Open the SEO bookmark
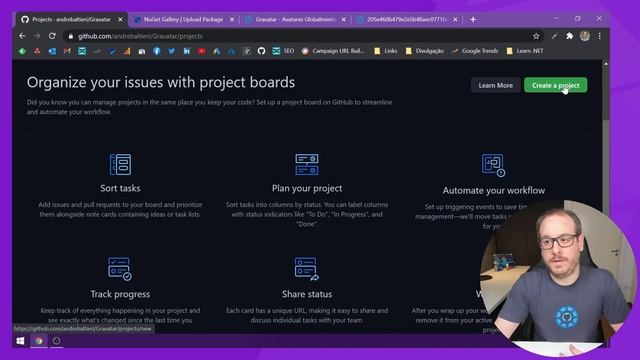Viewport: 640px width, 360px height. point(283,51)
